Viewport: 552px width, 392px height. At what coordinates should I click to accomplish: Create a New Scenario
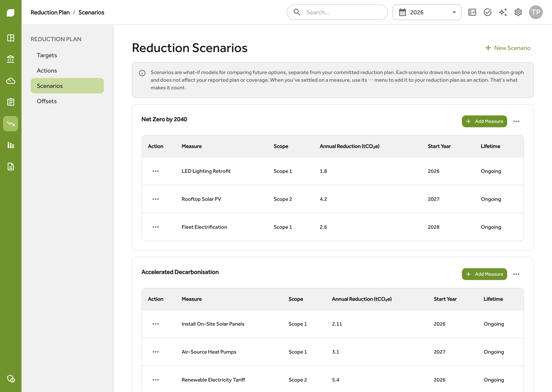point(508,48)
